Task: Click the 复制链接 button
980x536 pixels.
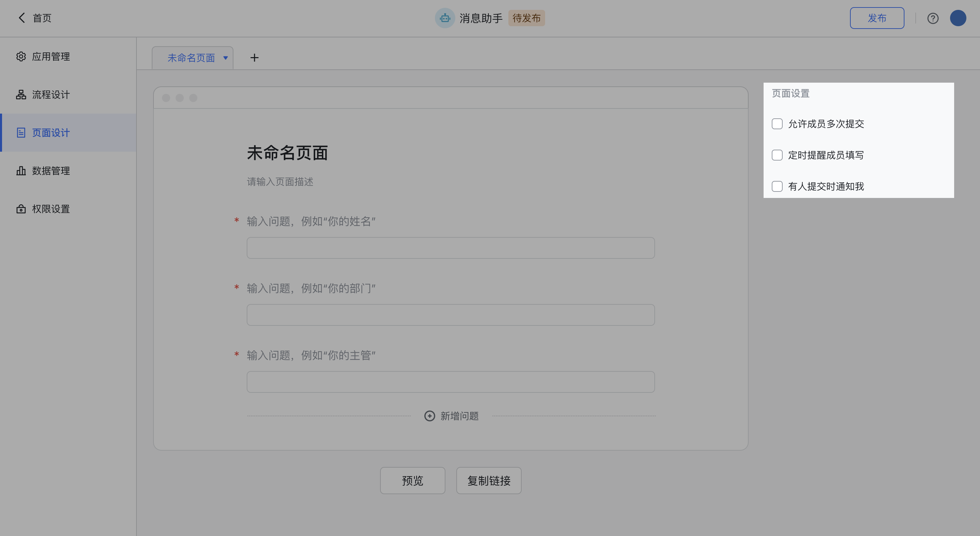Action: click(x=489, y=481)
